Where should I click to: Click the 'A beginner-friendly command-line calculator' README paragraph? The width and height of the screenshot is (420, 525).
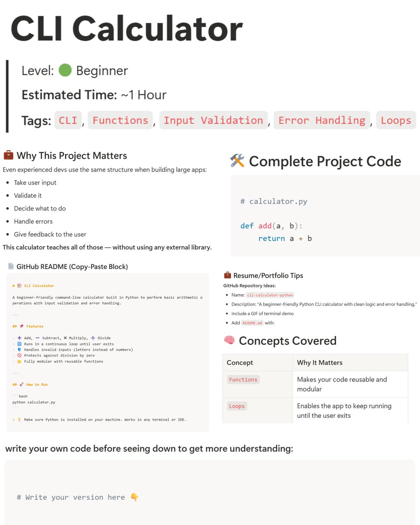108,300
